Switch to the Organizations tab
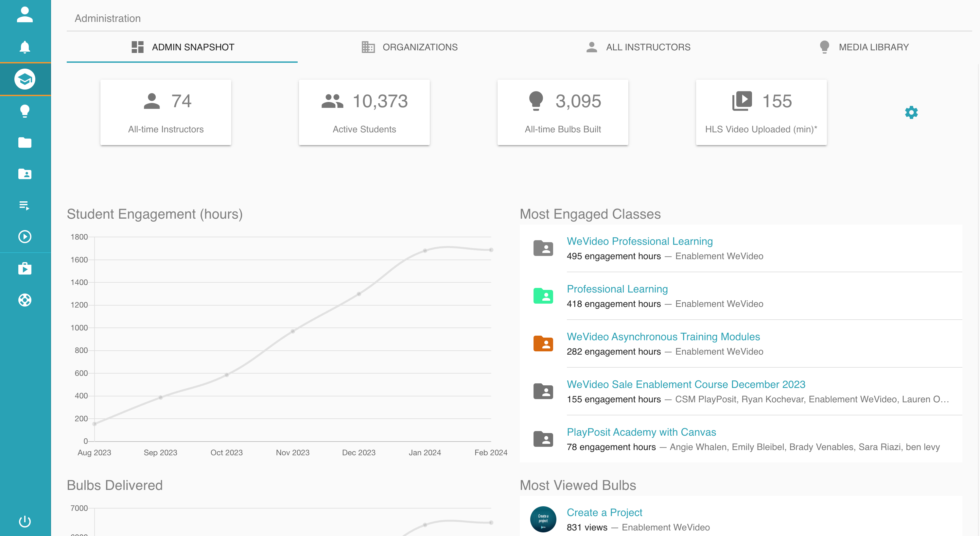Image resolution: width=980 pixels, height=536 pixels. (409, 47)
